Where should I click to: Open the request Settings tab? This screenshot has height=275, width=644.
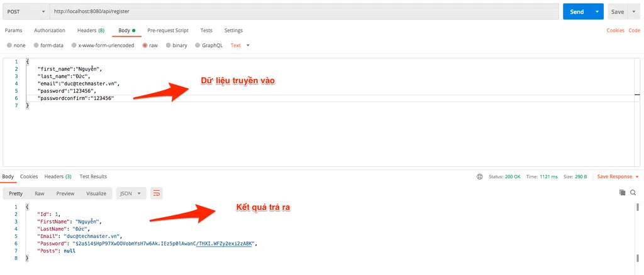[x=233, y=30]
